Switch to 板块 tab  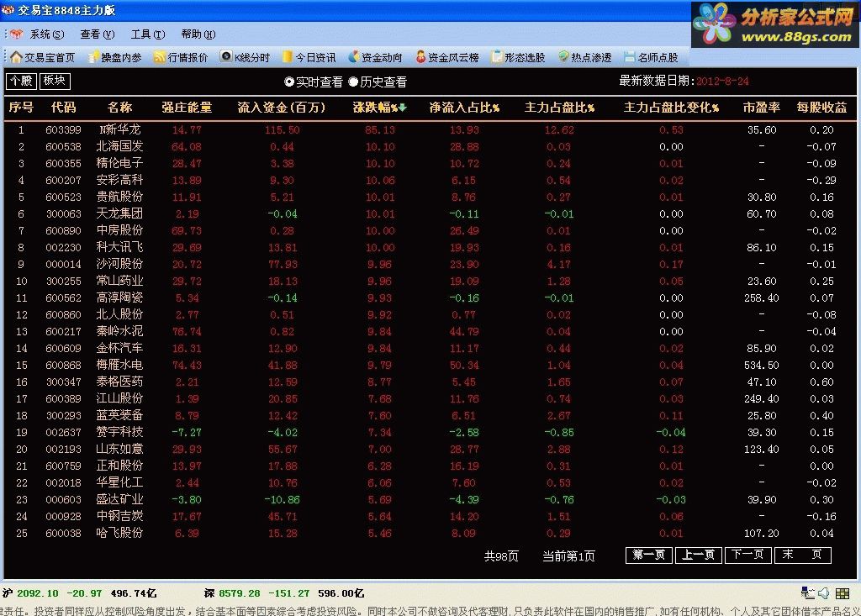[x=55, y=81]
